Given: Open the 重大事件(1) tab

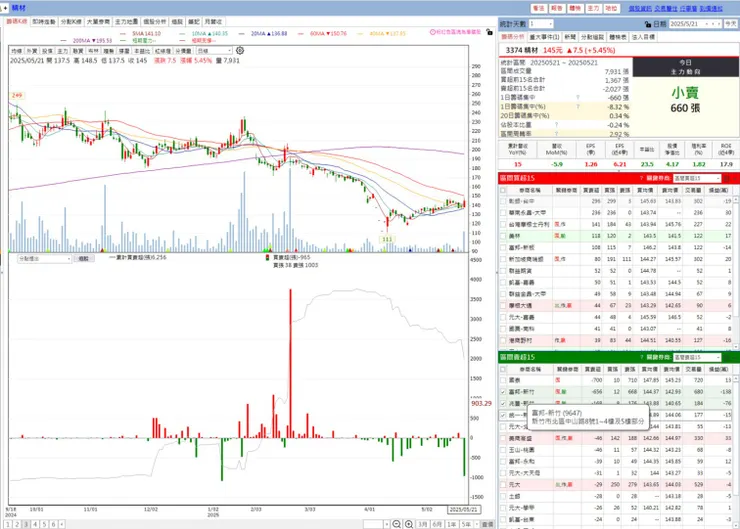Looking at the screenshot, I should coord(544,37).
